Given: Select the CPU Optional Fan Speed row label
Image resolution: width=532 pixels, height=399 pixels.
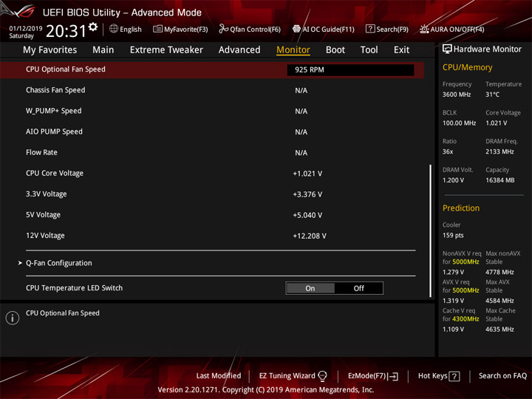Looking at the screenshot, I should 66,69.
